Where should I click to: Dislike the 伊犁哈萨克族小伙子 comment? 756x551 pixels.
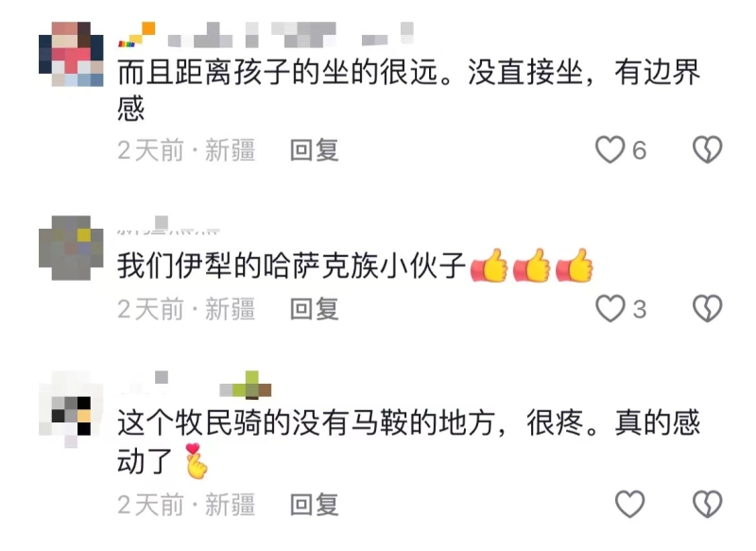pos(707,308)
